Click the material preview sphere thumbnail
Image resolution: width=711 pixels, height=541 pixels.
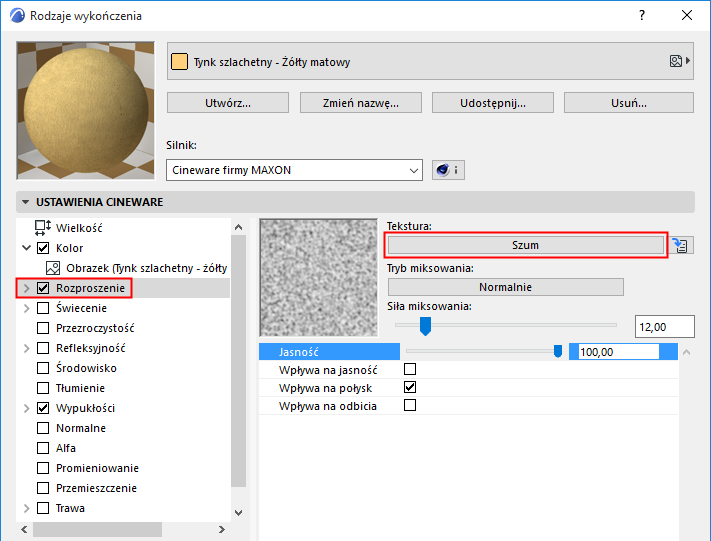(x=86, y=111)
